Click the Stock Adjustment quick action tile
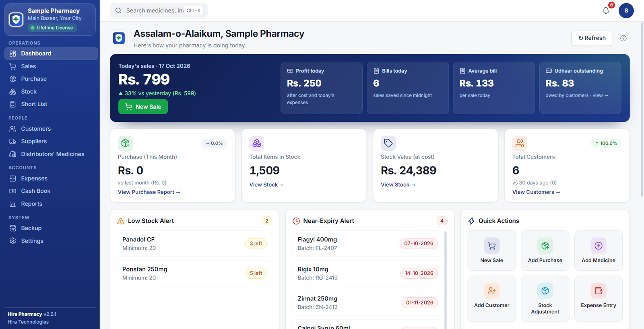 pos(545,299)
